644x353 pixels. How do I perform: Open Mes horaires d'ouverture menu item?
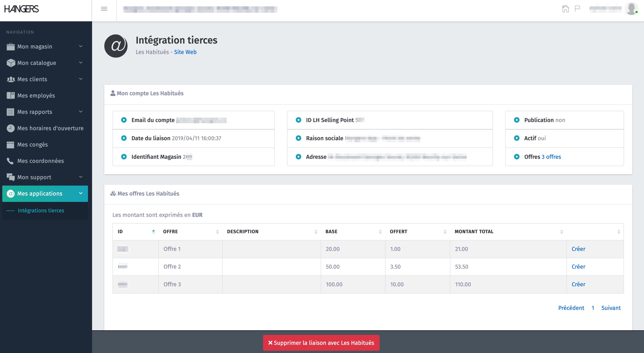[45, 128]
